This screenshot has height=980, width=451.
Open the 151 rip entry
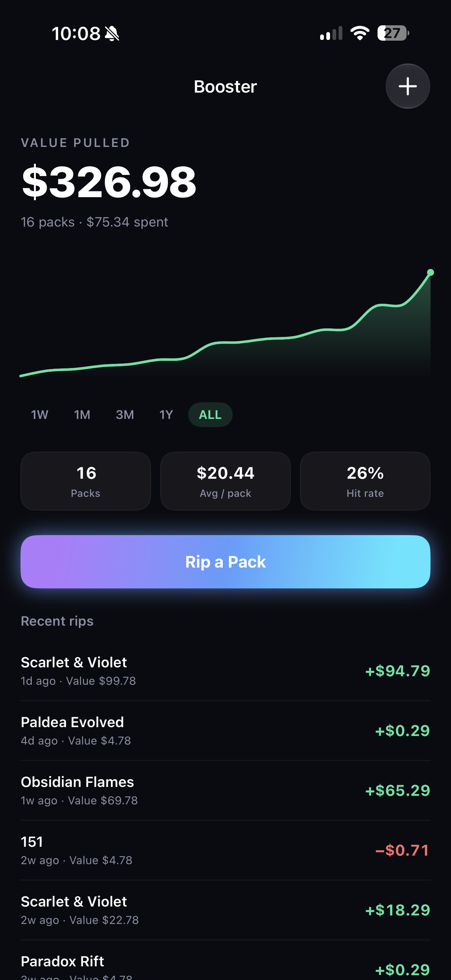pos(225,850)
